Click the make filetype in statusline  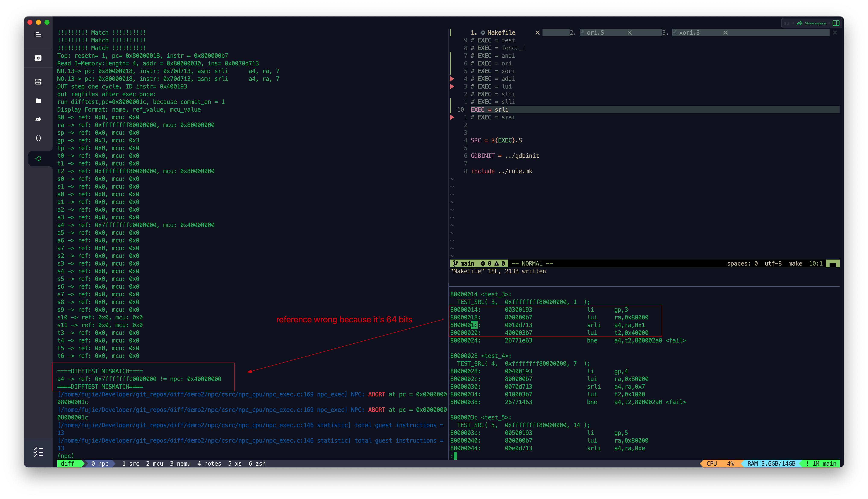(x=795, y=264)
